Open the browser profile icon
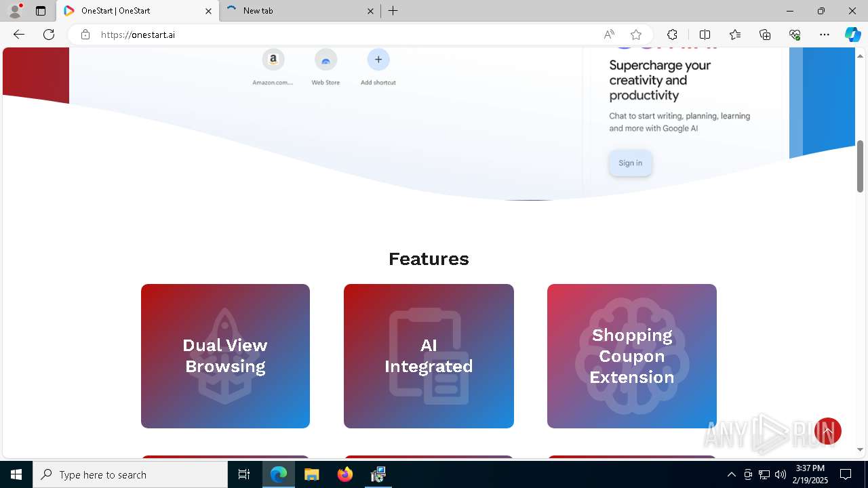This screenshot has width=868, height=488. pos(15,11)
